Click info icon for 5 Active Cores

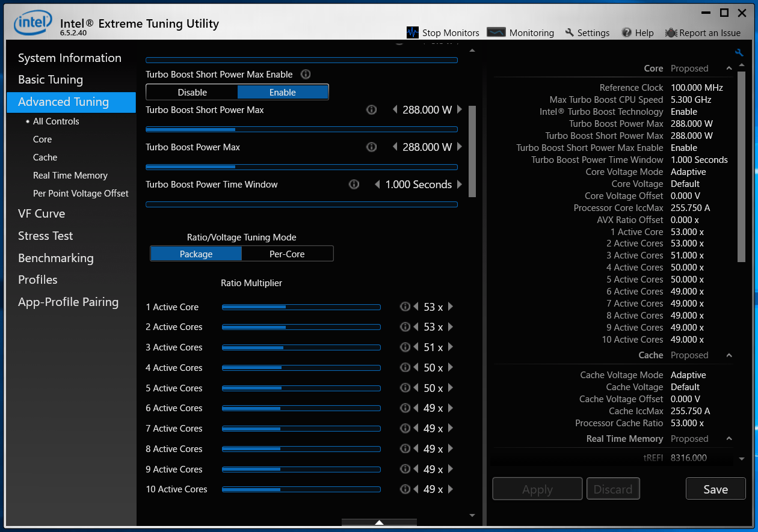[x=405, y=388]
